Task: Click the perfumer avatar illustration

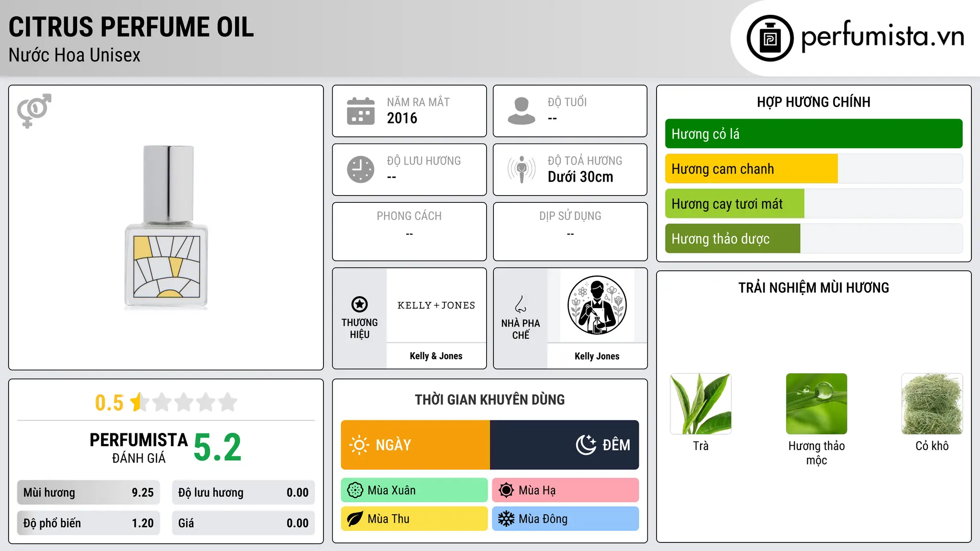Action: (597, 305)
